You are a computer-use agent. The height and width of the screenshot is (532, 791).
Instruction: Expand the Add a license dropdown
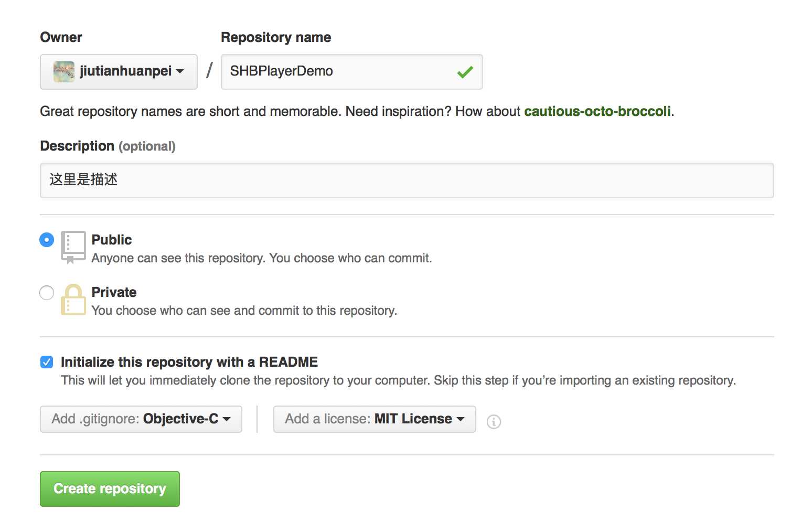coord(375,419)
